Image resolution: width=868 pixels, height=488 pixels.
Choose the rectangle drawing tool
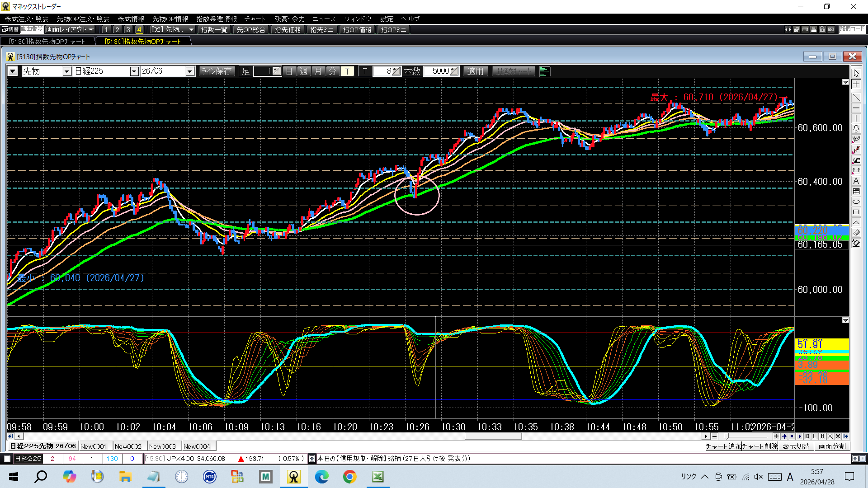pos(856,212)
